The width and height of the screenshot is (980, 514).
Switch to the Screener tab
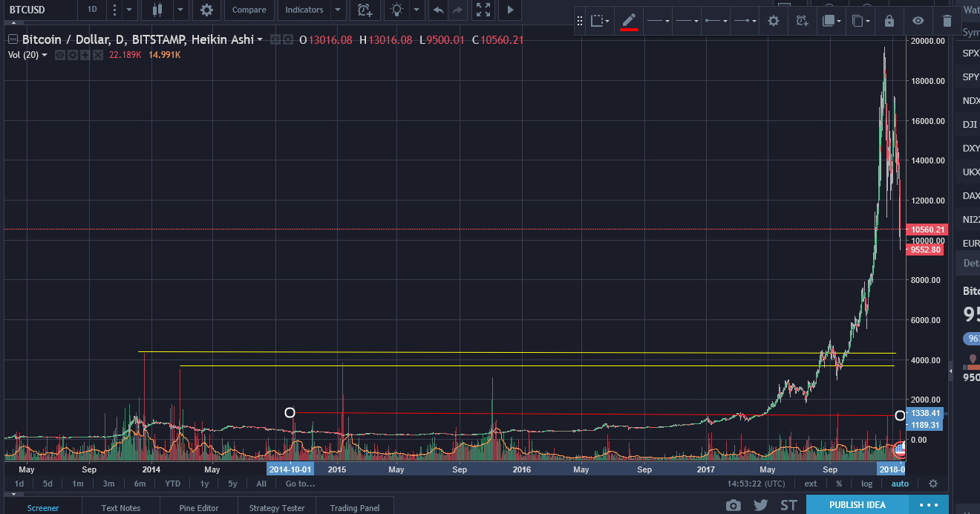tap(43, 507)
